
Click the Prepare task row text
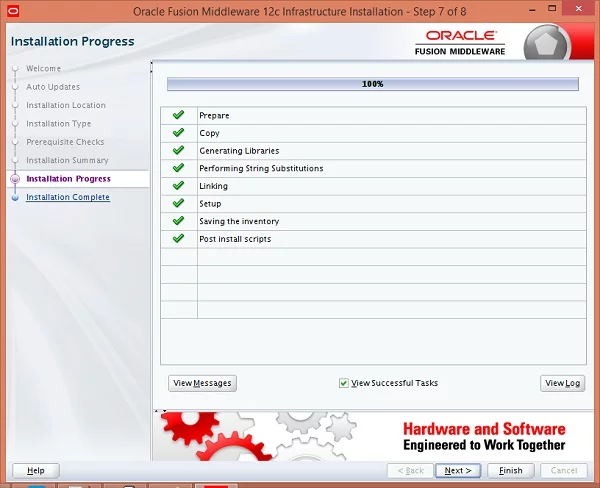214,116
